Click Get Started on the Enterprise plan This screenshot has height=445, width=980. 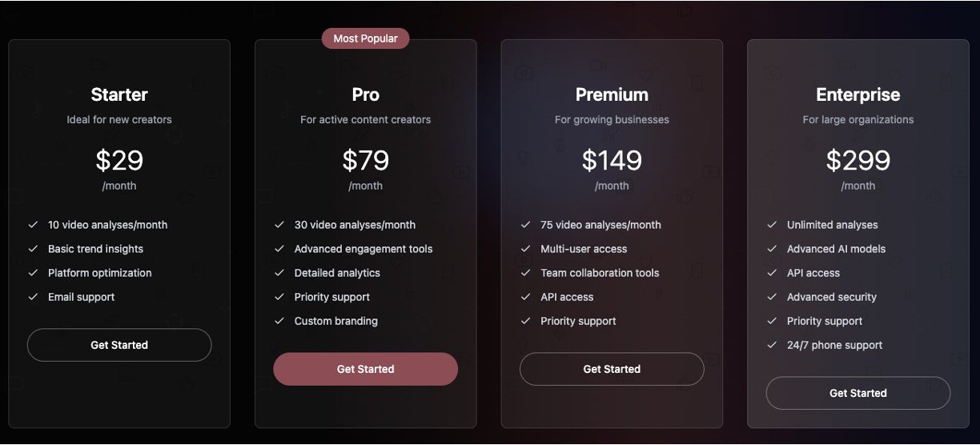tap(857, 393)
